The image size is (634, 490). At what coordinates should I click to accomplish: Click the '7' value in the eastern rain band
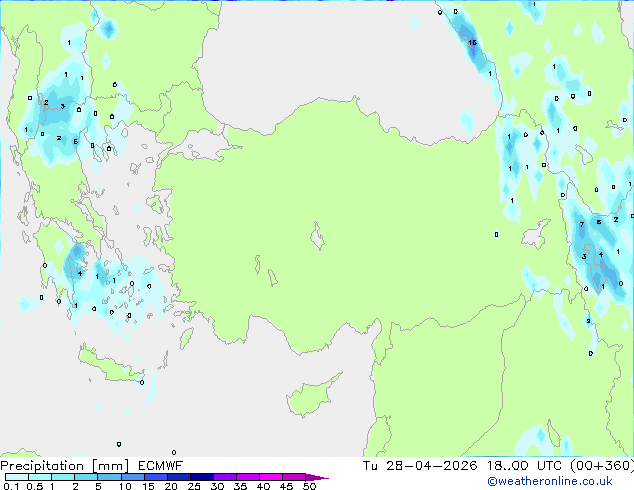click(x=582, y=224)
